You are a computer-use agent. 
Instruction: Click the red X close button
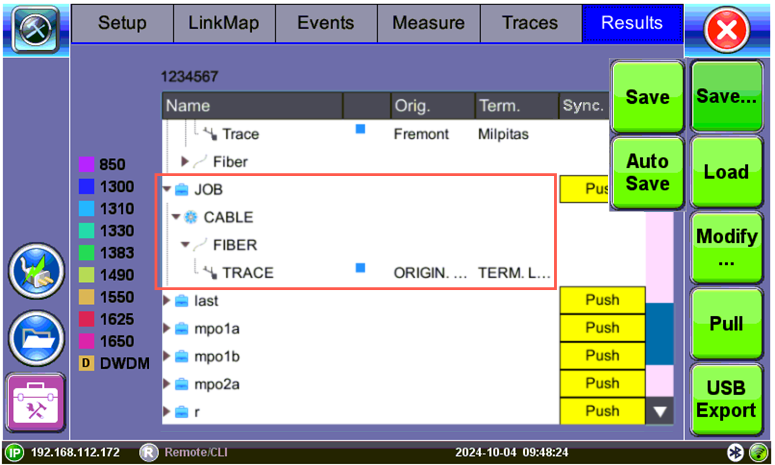[x=728, y=30]
